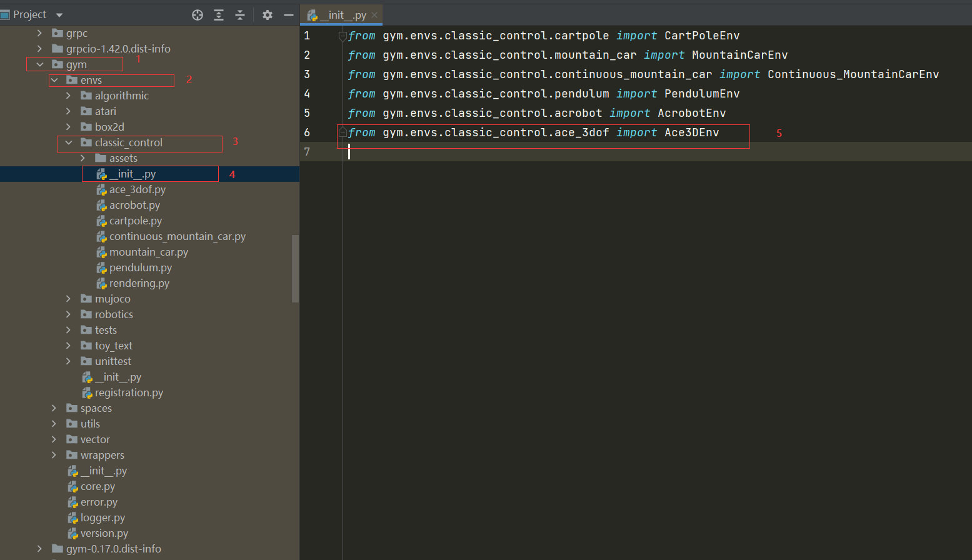Screen dimensions: 972x560
Task: Click Continuous_MountainCarEnv identifier in line 3
Action: point(853,74)
